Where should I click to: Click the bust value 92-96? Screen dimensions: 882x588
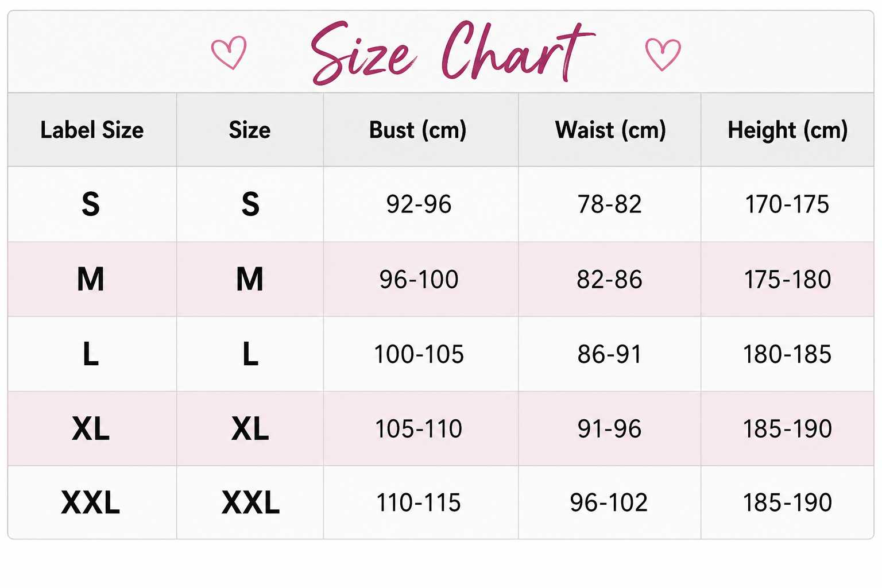tap(419, 204)
